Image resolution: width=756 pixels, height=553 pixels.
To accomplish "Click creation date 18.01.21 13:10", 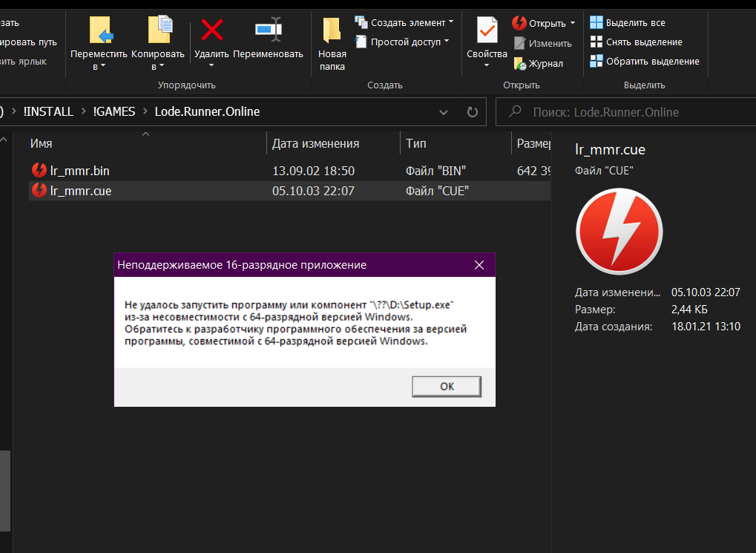I will pyautogui.click(x=706, y=327).
